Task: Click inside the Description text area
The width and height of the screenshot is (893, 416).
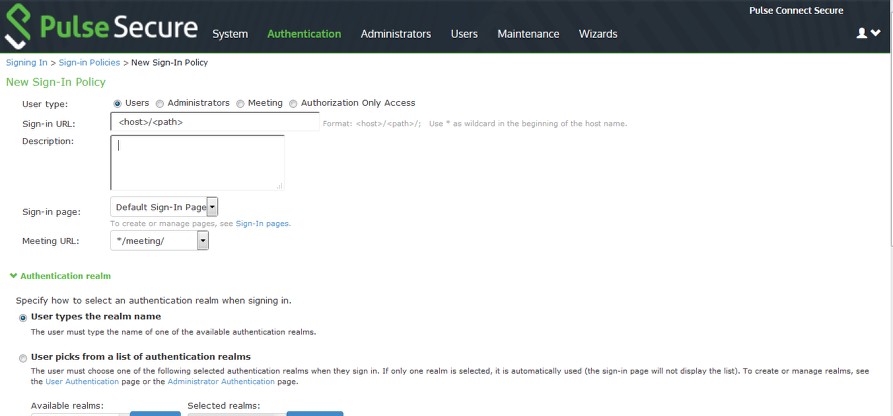Action: pos(197,162)
